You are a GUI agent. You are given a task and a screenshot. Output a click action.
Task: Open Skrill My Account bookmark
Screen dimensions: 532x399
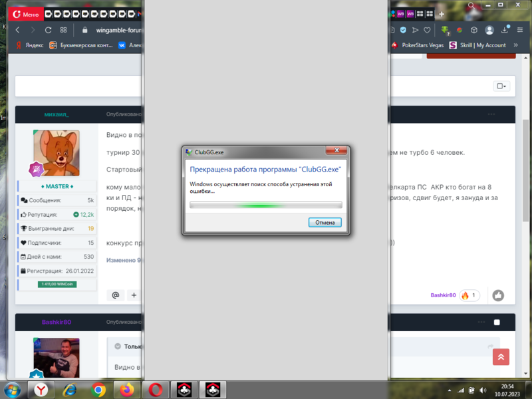(x=477, y=45)
